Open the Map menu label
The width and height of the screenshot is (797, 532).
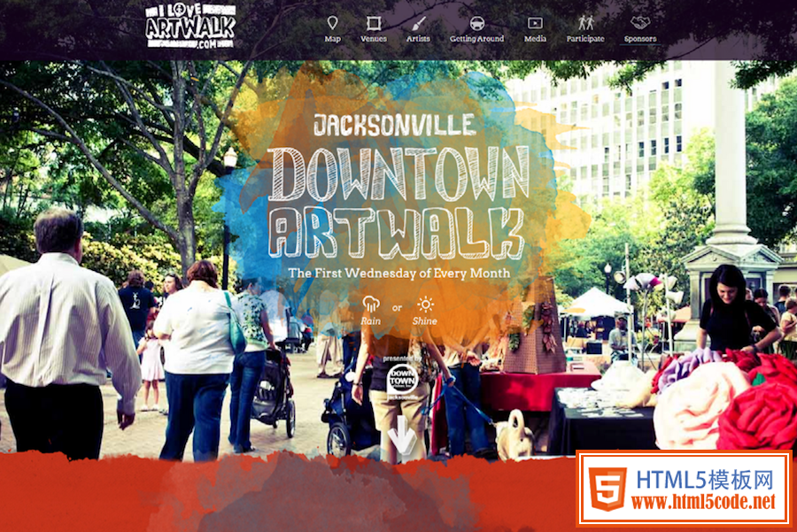click(x=332, y=39)
